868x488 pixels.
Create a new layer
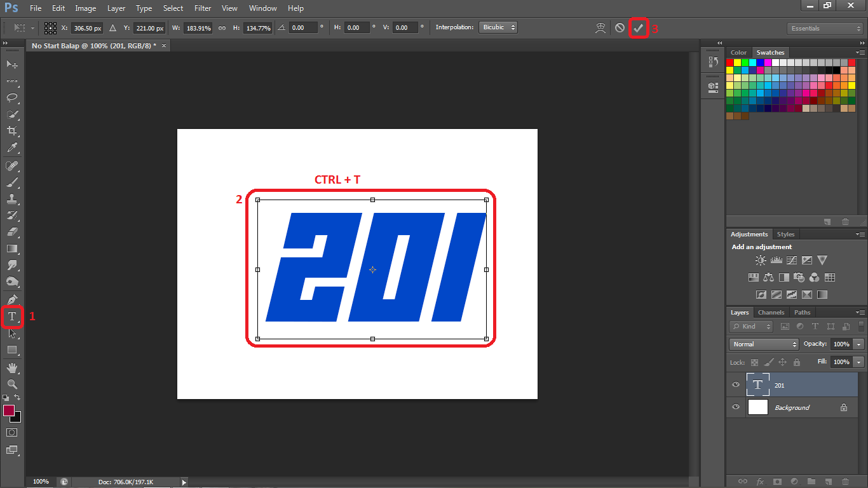point(829,482)
